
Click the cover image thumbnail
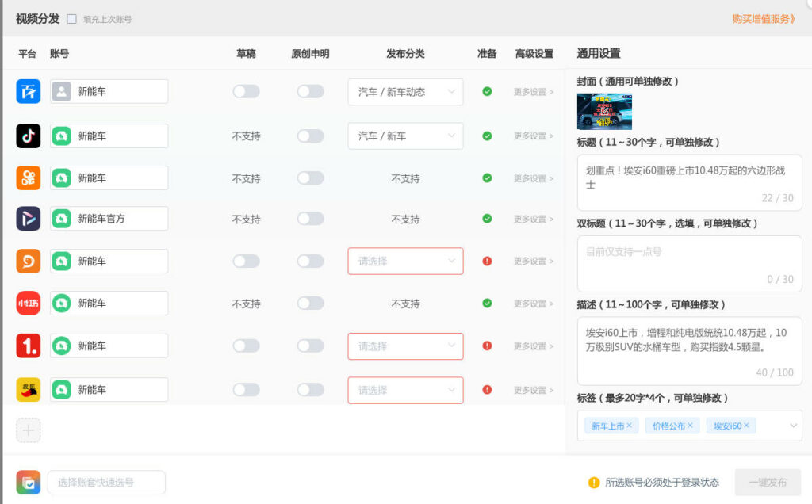(x=604, y=111)
